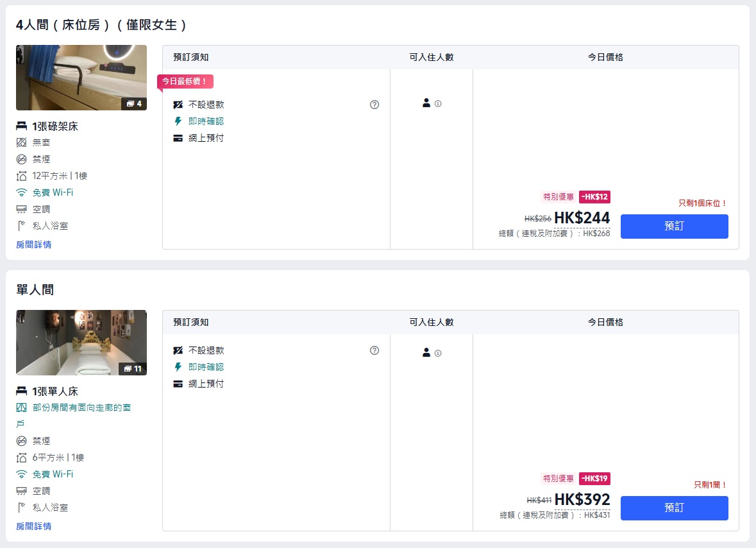The image size is (756, 548).
Task: Click the window icon next to 部份房間有面向走廊的窗戶
Action: [x=22, y=407]
